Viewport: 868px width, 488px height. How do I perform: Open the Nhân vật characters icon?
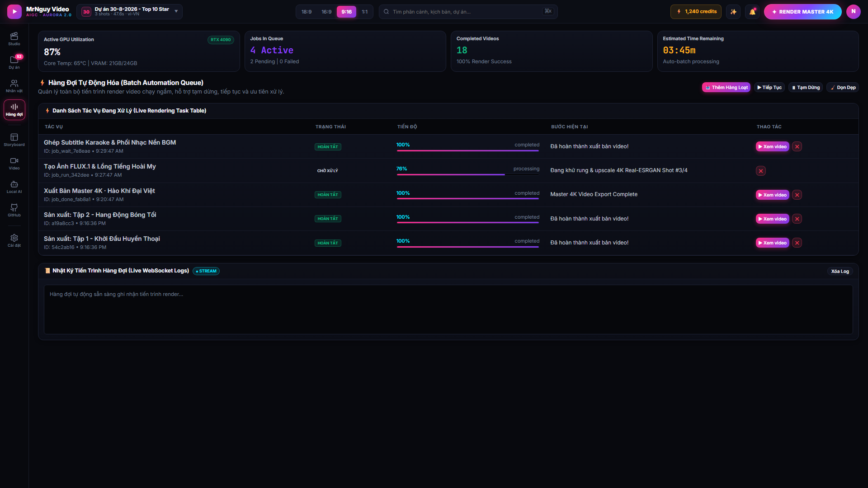pyautogui.click(x=14, y=86)
